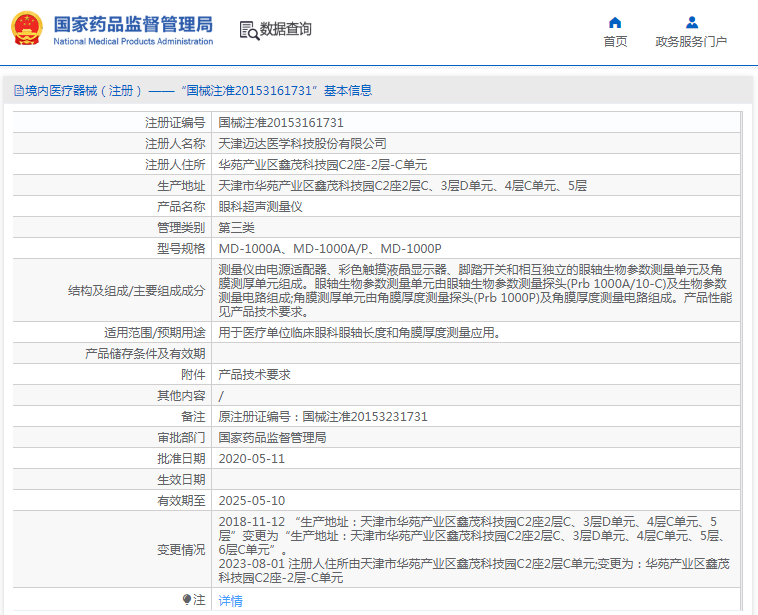Click the 结构及组成 description paragraph
Image resolution: width=758 pixels, height=615 pixels.
pos(476,291)
